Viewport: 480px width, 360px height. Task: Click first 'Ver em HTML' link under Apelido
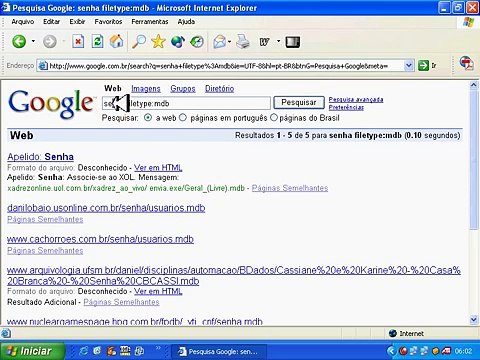pos(158,168)
